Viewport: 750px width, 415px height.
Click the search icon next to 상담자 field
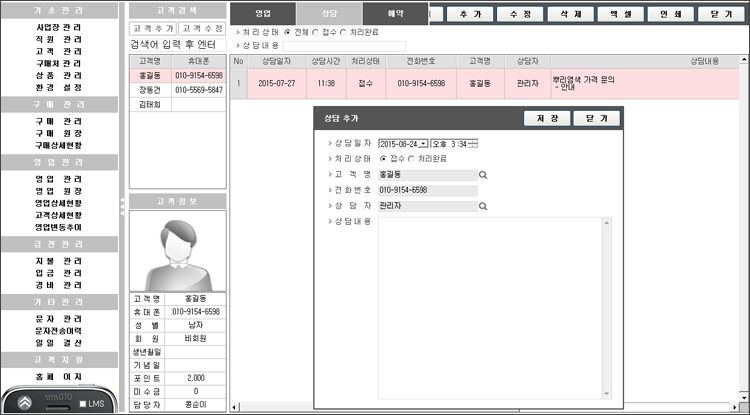click(484, 207)
